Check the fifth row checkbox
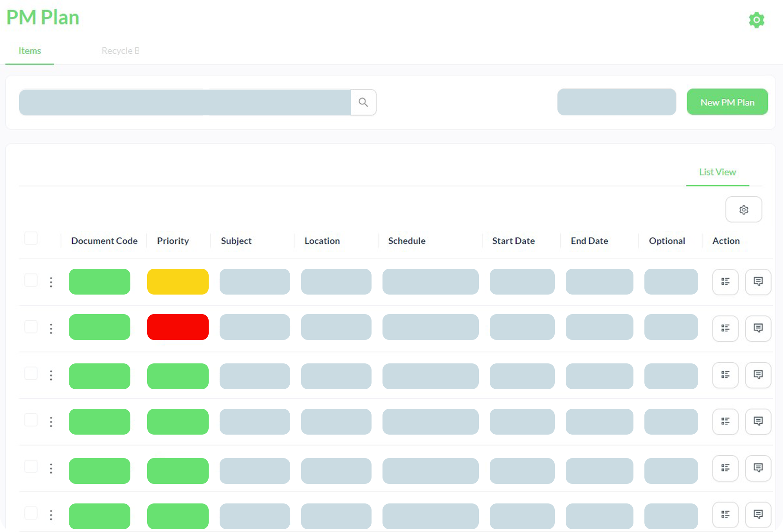Image resolution: width=783 pixels, height=532 pixels. (31, 466)
